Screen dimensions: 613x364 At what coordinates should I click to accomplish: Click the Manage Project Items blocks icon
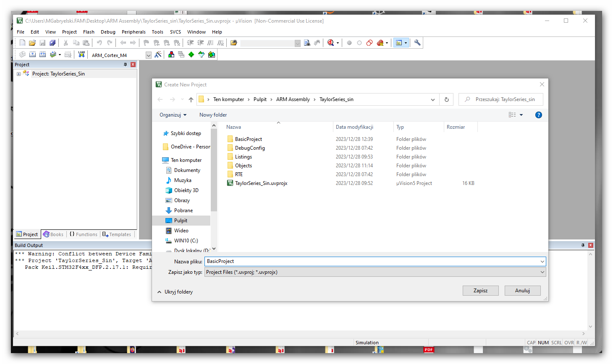pos(171,55)
